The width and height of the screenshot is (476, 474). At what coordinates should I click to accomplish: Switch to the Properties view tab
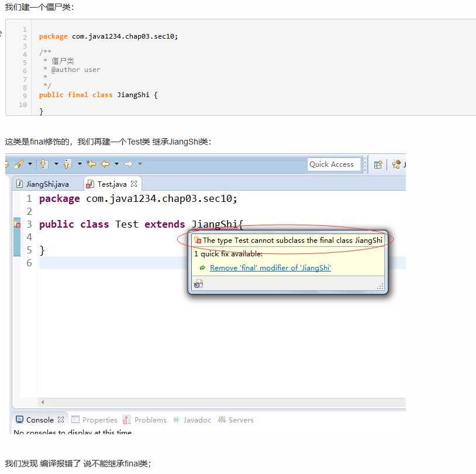coord(94,420)
